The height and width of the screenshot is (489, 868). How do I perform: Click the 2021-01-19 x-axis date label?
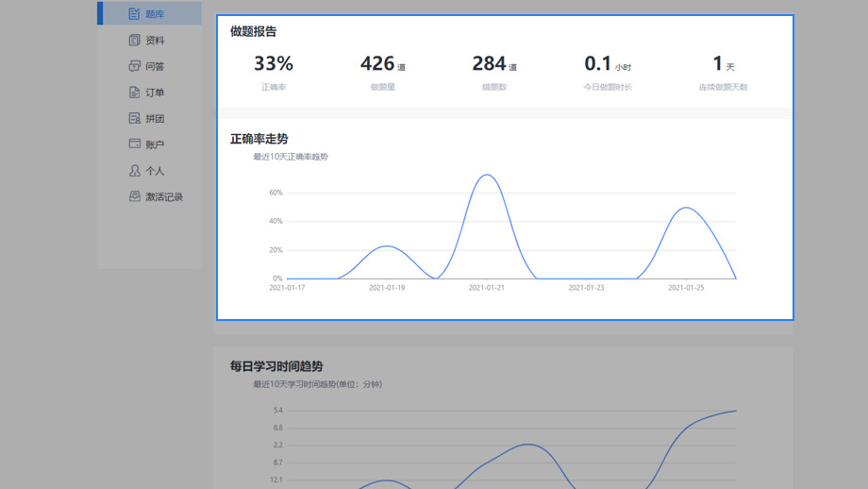click(387, 288)
